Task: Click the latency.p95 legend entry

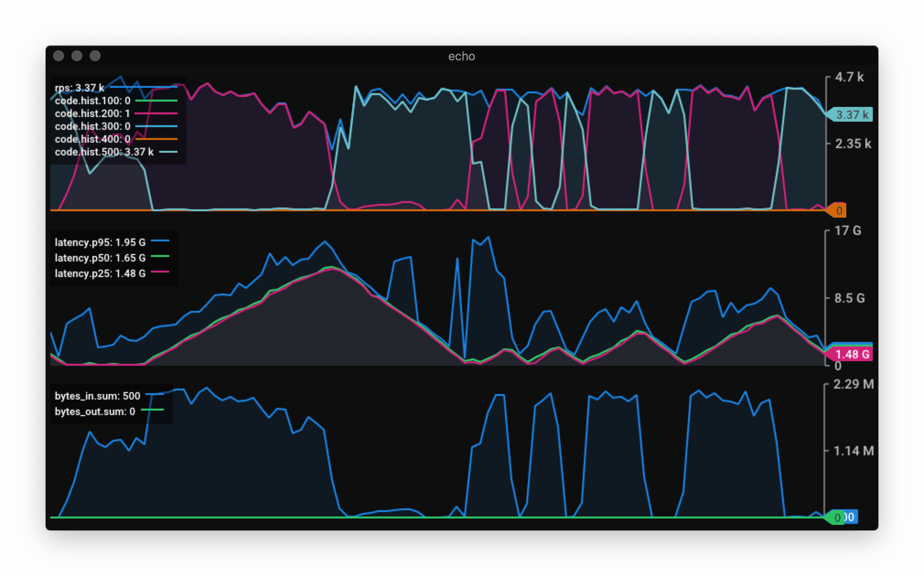Action: [100, 242]
